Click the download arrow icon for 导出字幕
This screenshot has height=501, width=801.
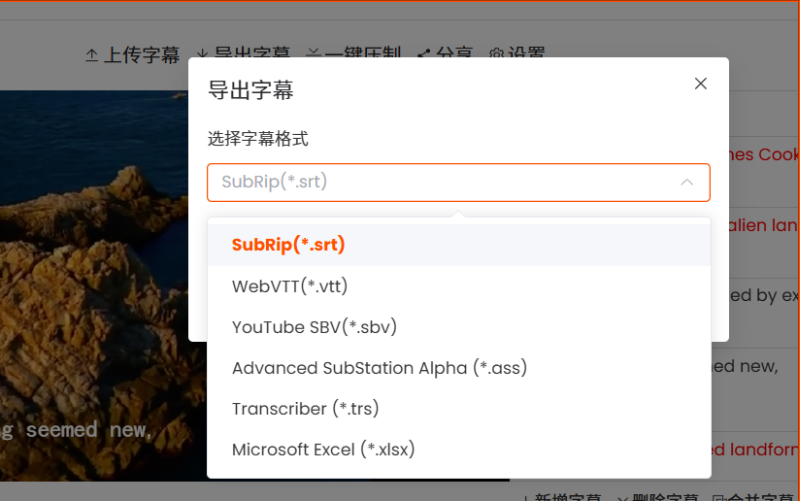[202, 53]
